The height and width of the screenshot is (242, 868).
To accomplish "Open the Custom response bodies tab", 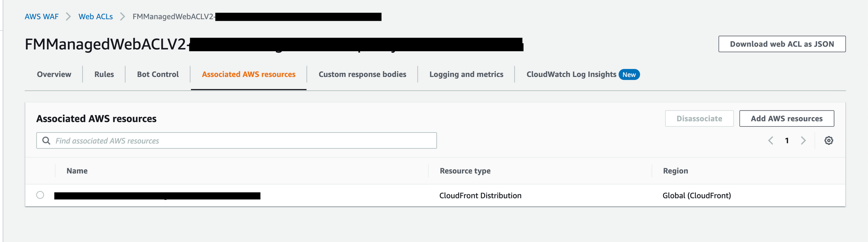I will tap(362, 74).
